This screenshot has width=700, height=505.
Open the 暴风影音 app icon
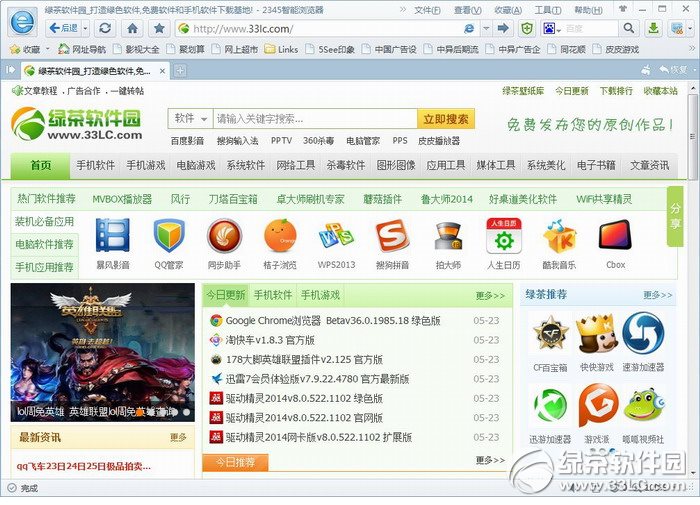[x=112, y=236]
